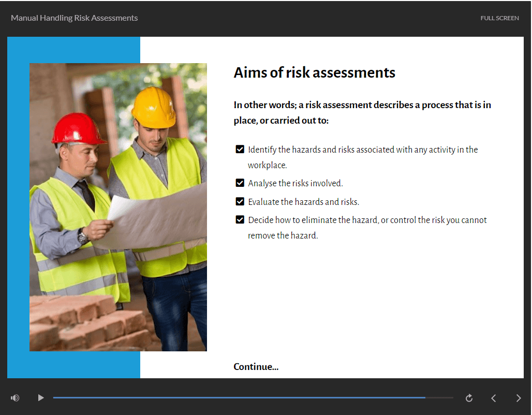Click the slide progress seek bar
The height and width of the screenshot is (415, 532).
253,398
